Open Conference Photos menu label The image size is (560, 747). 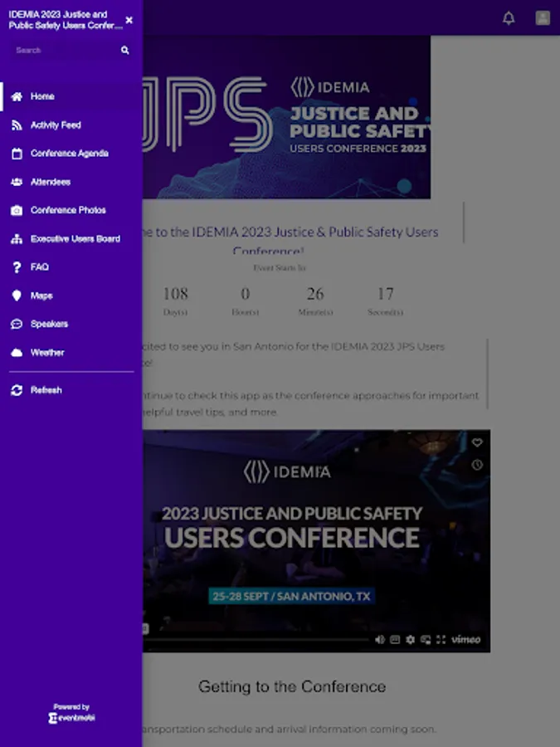pos(68,210)
